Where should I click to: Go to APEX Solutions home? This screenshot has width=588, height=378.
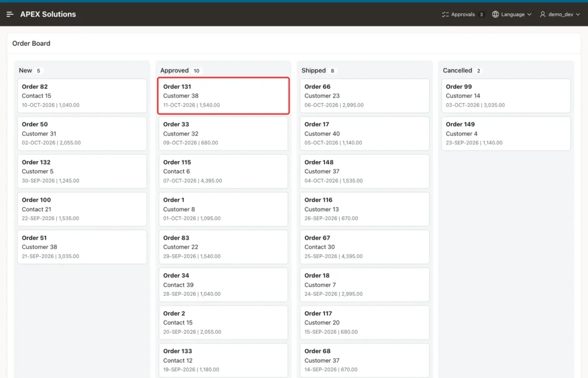click(48, 14)
